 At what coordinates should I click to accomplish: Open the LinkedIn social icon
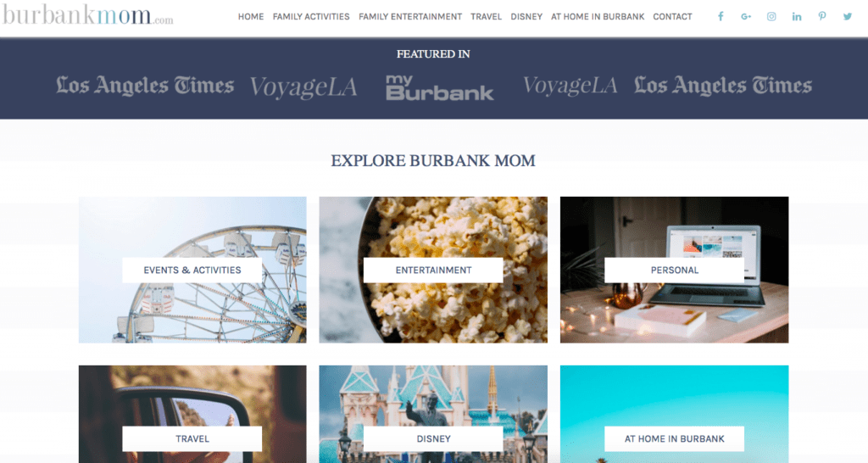797,17
